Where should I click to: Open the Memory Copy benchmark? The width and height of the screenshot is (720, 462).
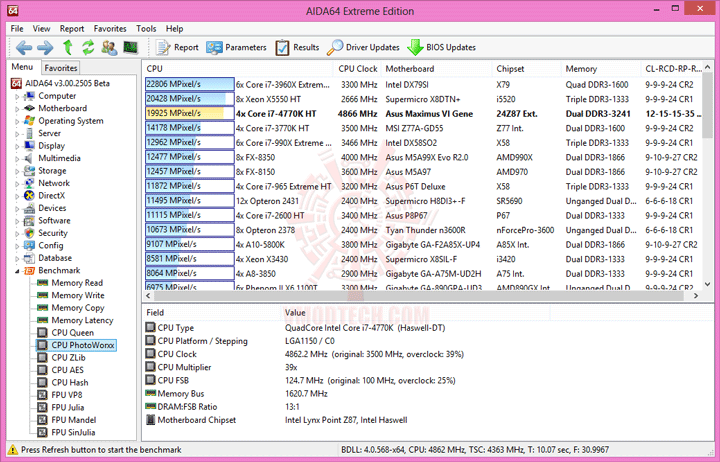78,308
